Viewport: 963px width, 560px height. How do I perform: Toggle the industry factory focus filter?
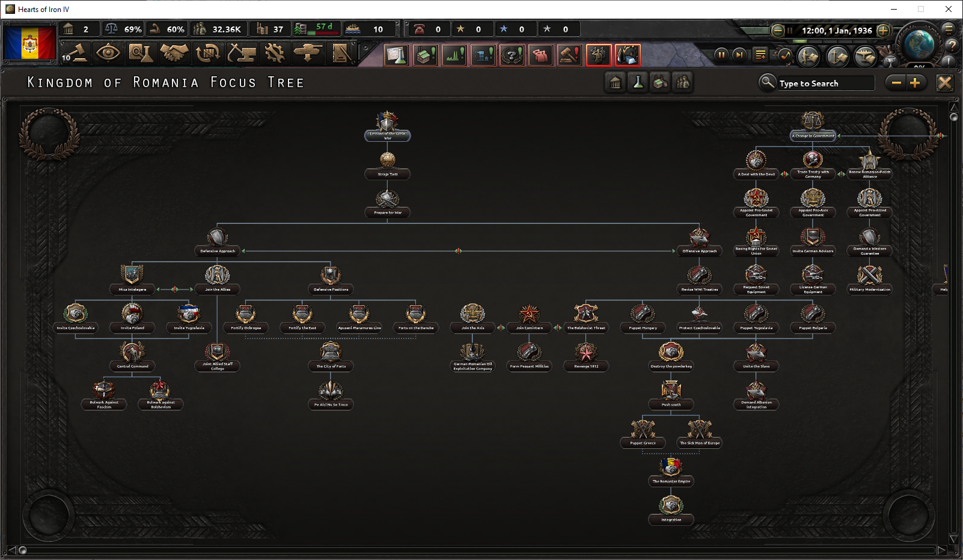point(661,83)
